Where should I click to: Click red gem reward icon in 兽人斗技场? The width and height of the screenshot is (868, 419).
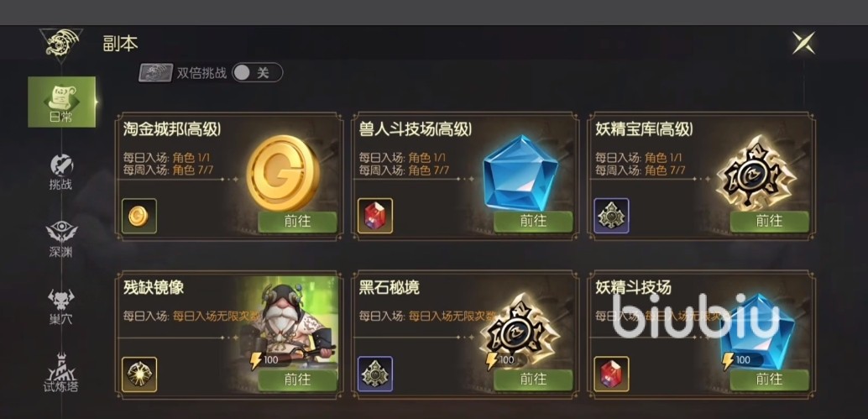coord(375,216)
